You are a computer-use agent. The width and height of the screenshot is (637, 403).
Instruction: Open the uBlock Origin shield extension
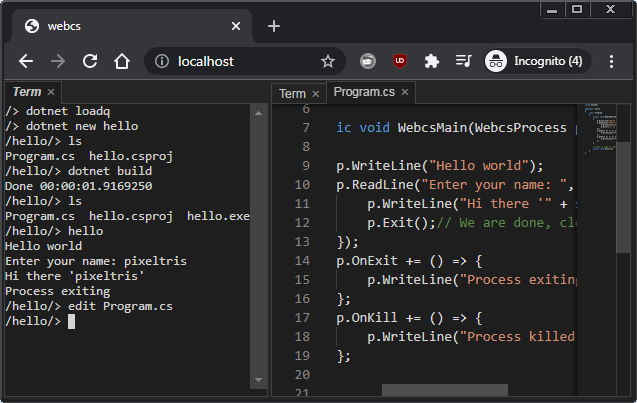tap(400, 61)
